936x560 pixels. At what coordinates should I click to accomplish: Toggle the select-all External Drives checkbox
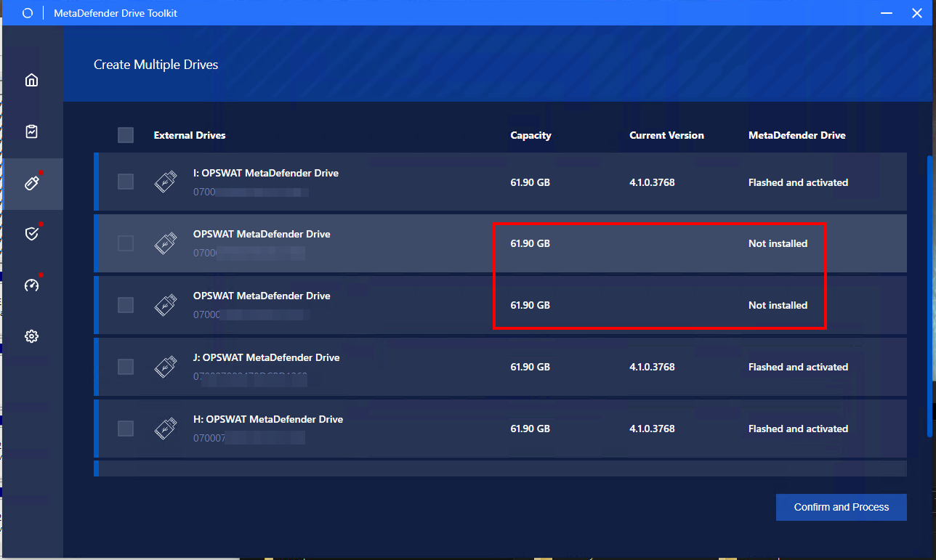(x=126, y=135)
